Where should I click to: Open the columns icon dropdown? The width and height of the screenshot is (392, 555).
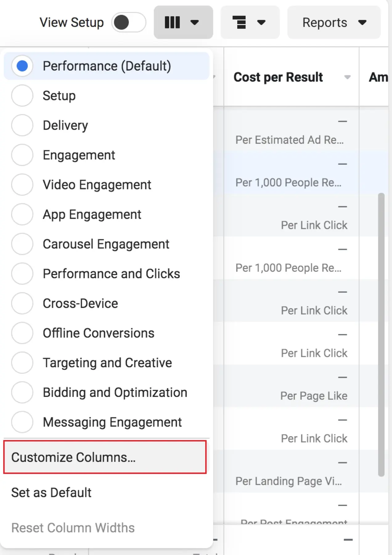pyautogui.click(x=183, y=22)
